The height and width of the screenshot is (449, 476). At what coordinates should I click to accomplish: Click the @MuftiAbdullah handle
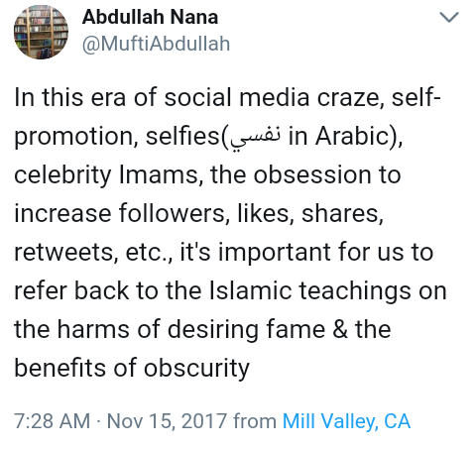pos(156,44)
